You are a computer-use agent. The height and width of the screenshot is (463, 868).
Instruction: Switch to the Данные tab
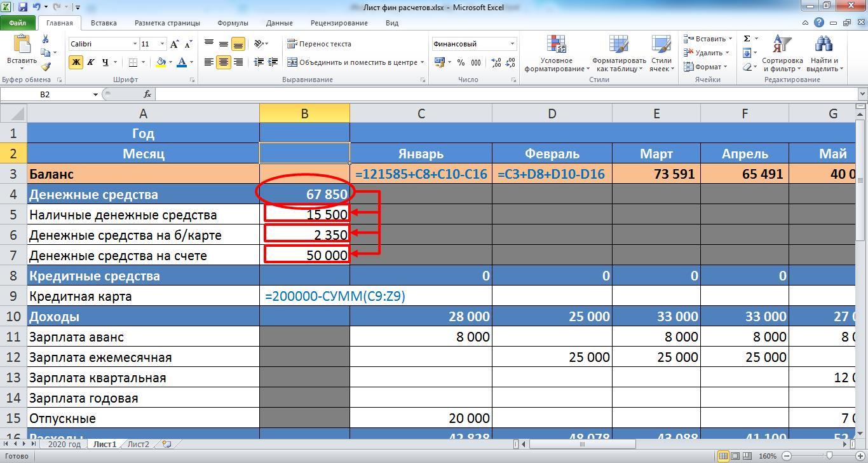[x=280, y=23]
